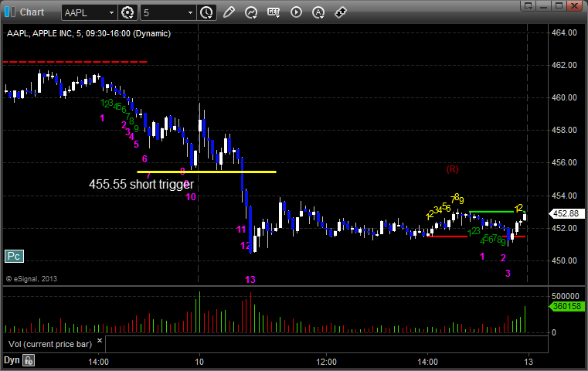
Task: Click the 500000 volume axis label
Action: coord(566,296)
